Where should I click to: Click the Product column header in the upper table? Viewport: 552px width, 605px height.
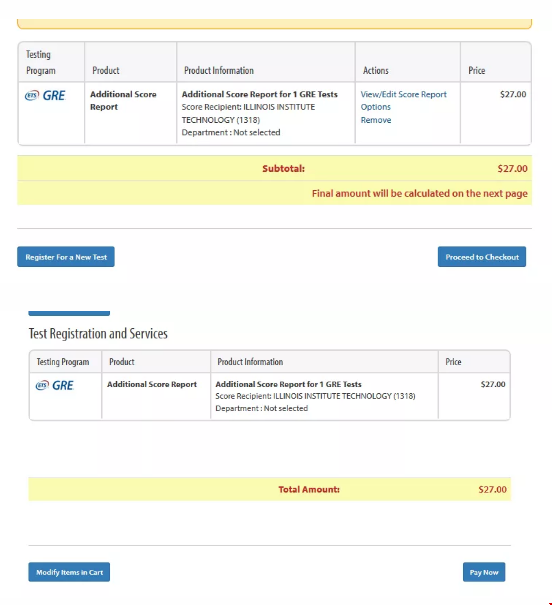point(106,71)
